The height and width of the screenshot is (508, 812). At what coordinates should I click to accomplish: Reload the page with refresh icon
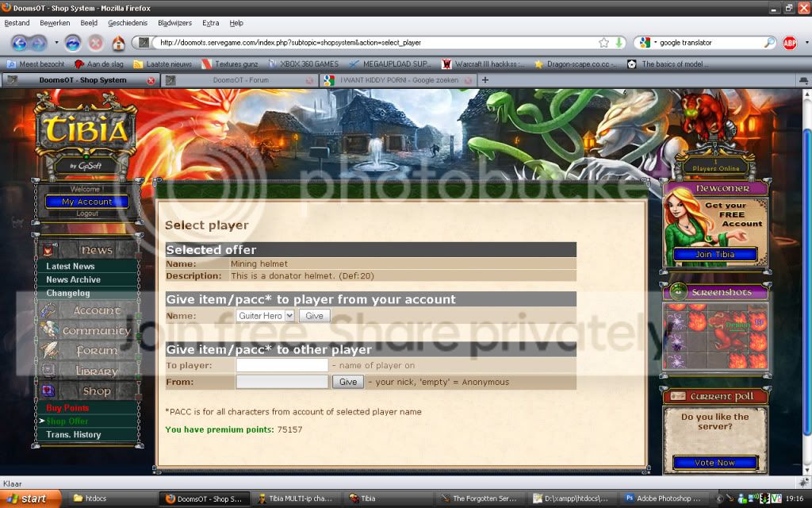72,43
